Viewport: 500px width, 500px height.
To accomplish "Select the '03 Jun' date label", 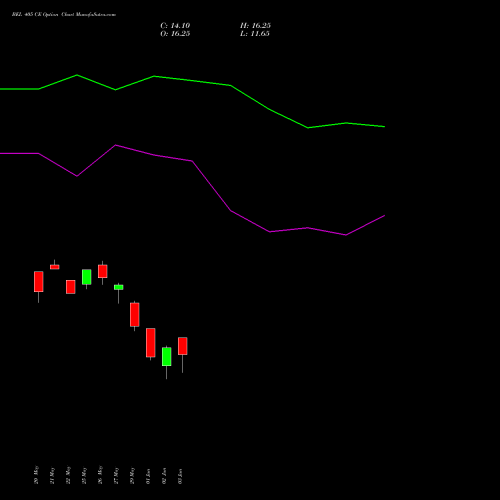I will (180, 476).
